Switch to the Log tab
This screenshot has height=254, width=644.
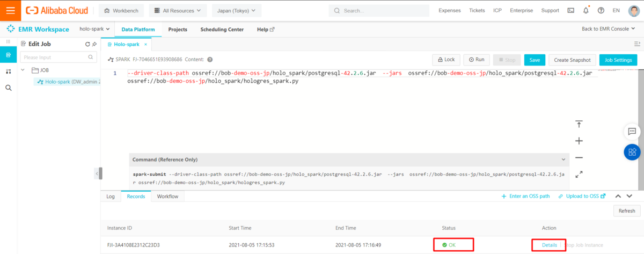point(111,197)
